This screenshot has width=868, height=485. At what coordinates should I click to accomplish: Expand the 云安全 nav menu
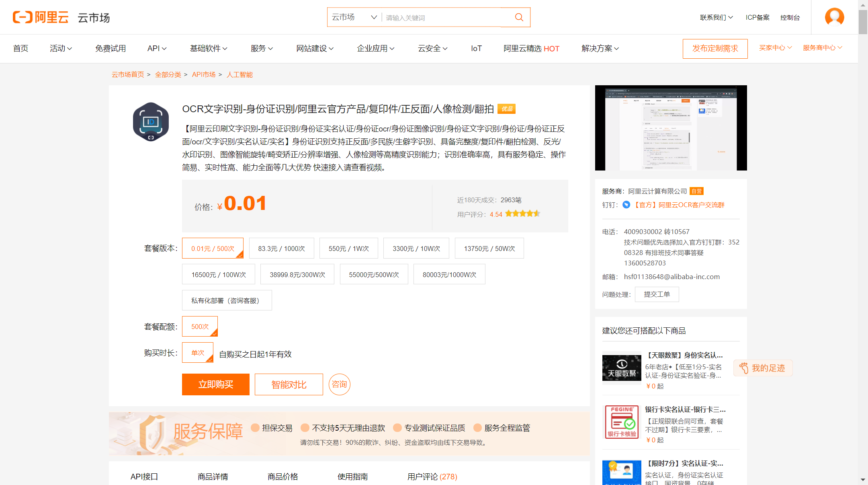pyautogui.click(x=432, y=48)
